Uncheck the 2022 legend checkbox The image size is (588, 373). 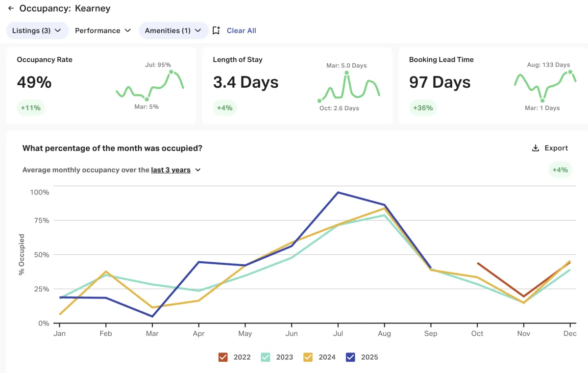tap(223, 357)
